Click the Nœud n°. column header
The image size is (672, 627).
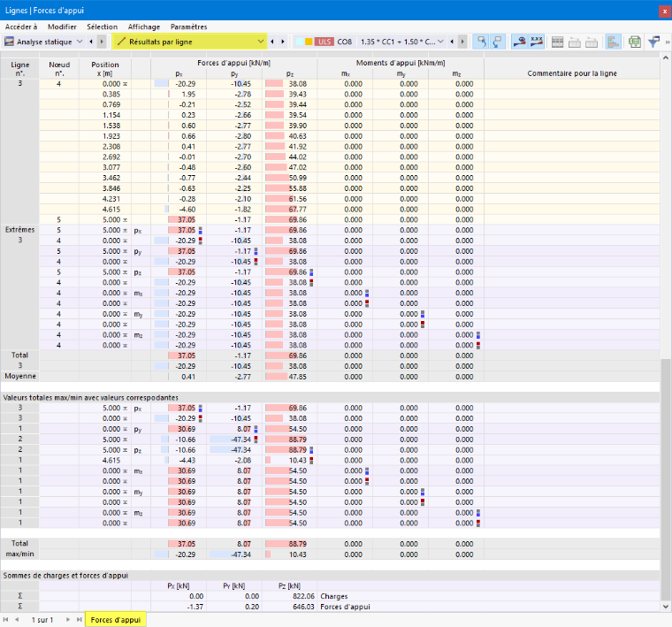click(59, 69)
